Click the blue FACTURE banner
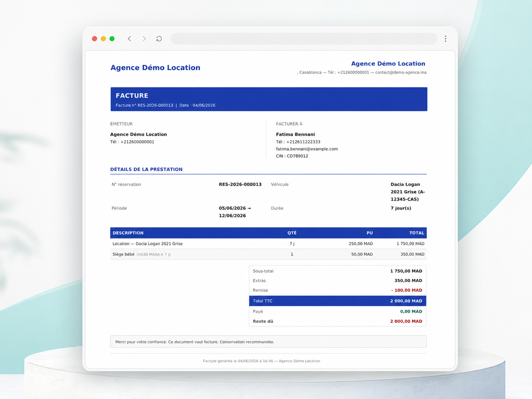Image resolution: width=532 pixels, height=399 pixels. click(269, 99)
